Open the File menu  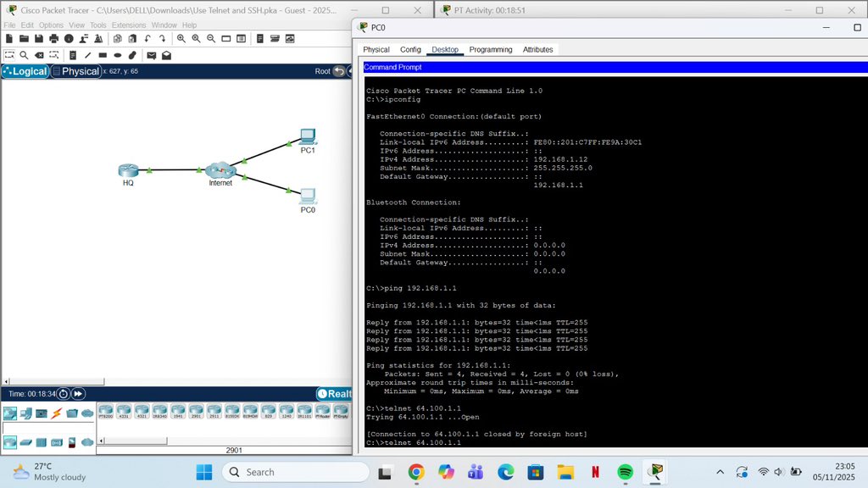[9, 25]
